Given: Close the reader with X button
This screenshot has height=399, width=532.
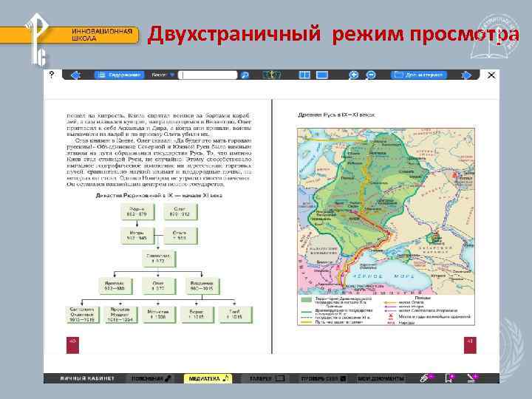Looking at the screenshot, I should 491,75.
